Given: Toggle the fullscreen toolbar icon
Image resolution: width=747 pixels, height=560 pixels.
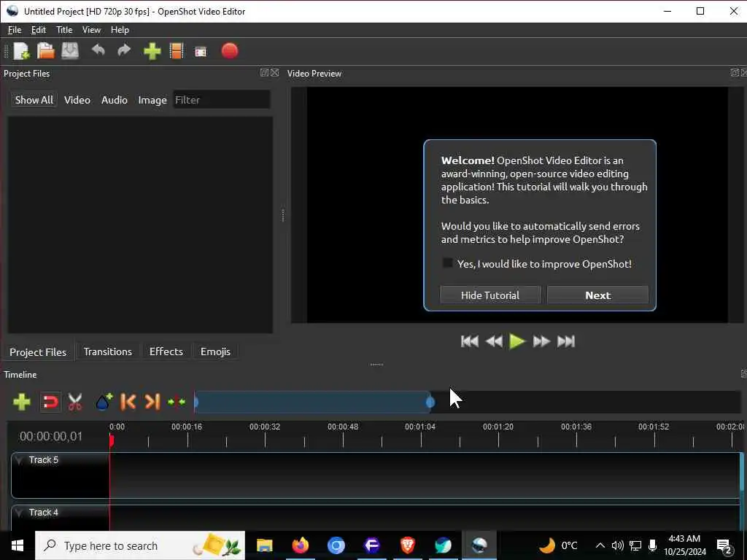Looking at the screenshot, I should [201, 52].
